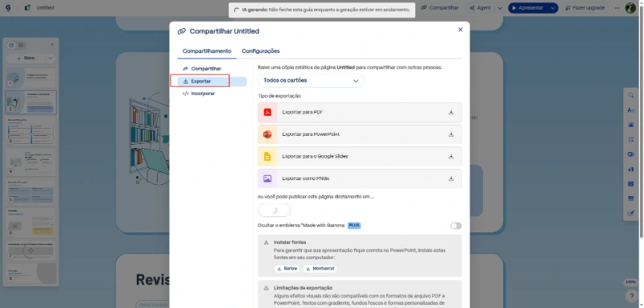Switch to list view in slides panel
644x308 pixels.
tap(21, 45)
